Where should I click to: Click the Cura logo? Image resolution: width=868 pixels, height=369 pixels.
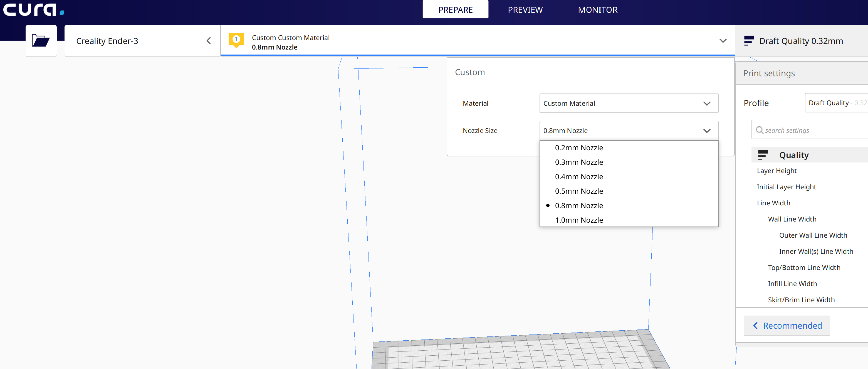[32, 9]
